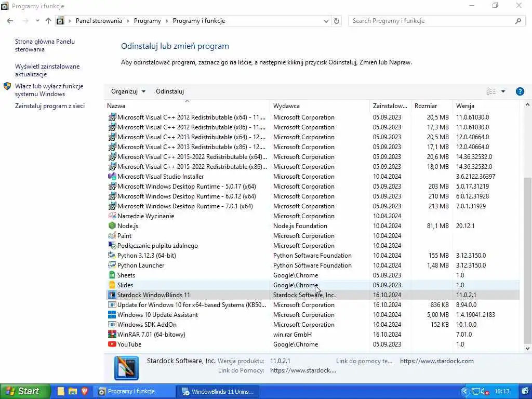Viewport: 532px width, 399px height.
Task: Click the scrollbar up arrow
Action: [x=527, y=105]
